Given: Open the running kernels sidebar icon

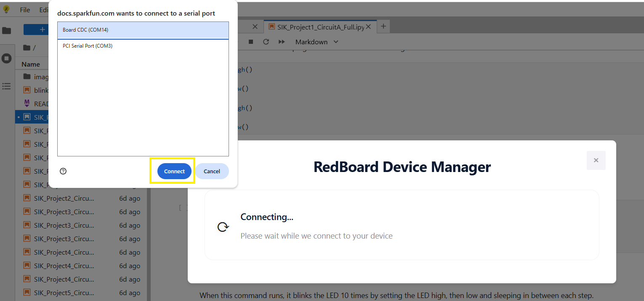Looking at the screenshot, I should [x=7, y=58].
